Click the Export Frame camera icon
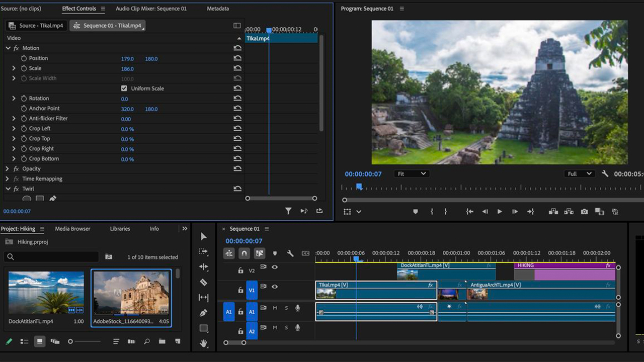The width and height of the screenshot is (644, 362). pos(584,211)
